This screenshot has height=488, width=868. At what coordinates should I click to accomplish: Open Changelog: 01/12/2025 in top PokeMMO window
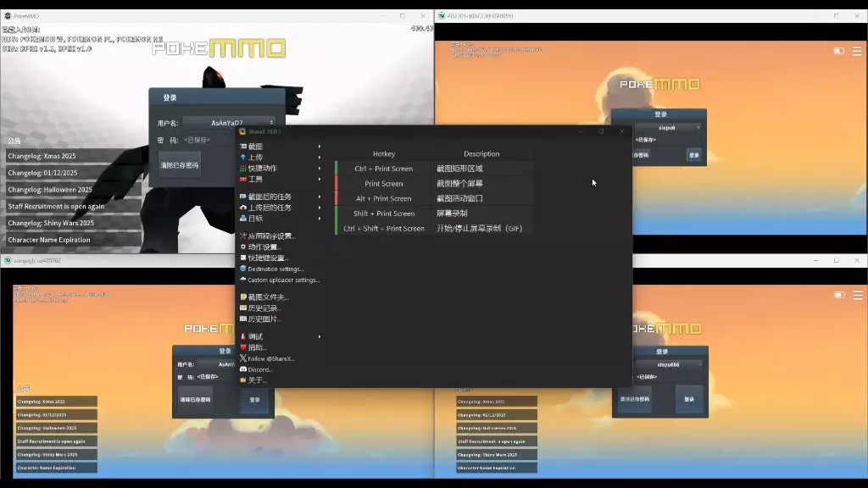(72, 173)
